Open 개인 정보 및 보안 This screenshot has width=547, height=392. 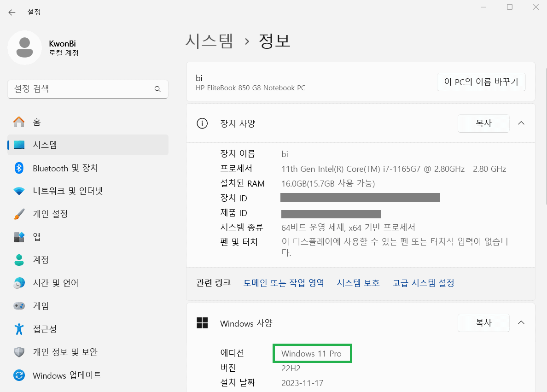[88, 352]
